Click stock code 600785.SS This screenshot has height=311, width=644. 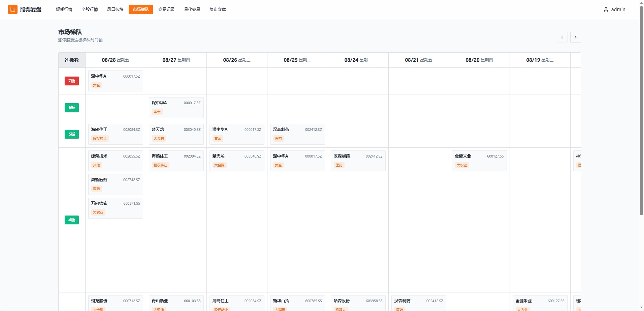point(314,301)
